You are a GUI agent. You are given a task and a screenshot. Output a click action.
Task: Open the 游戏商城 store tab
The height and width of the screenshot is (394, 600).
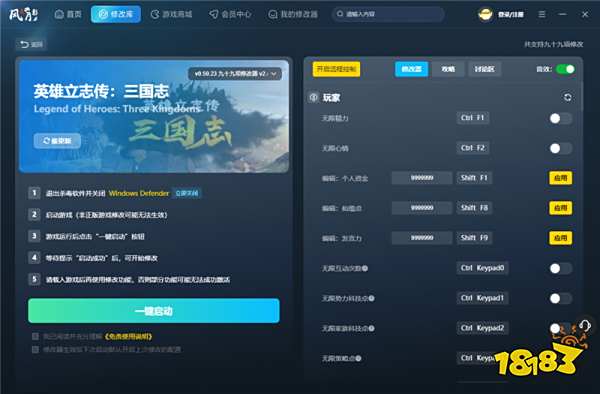pos(171,14)
